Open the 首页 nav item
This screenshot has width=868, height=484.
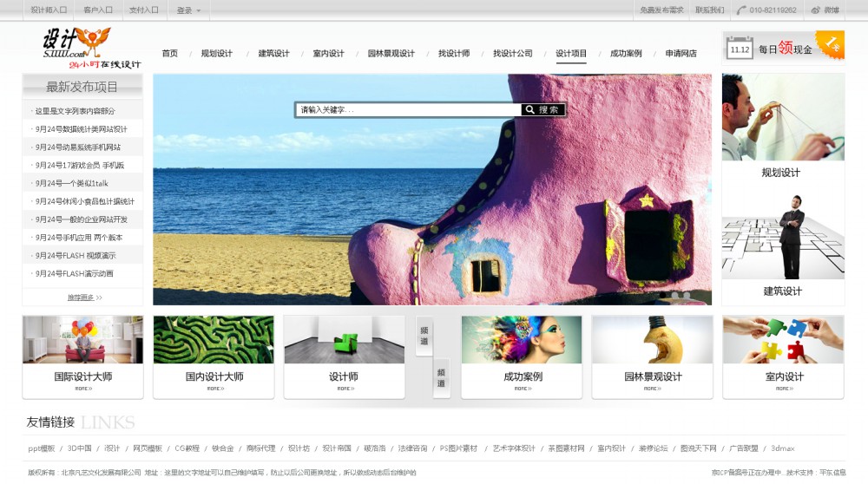coord(170,53)
